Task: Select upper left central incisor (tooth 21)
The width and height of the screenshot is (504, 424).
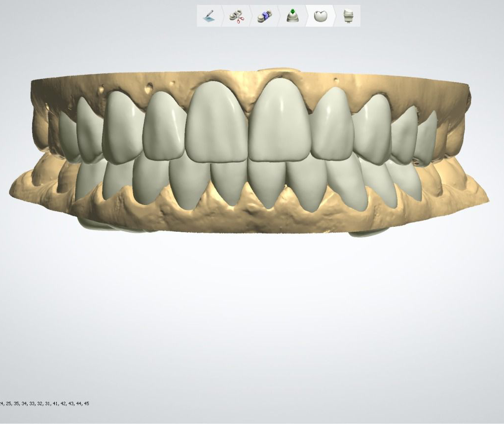Action: coord(279,123)
